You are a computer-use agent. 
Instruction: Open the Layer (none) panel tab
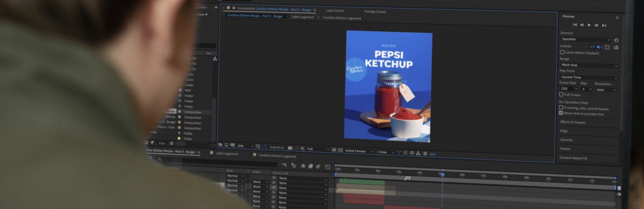click(335, 11)
